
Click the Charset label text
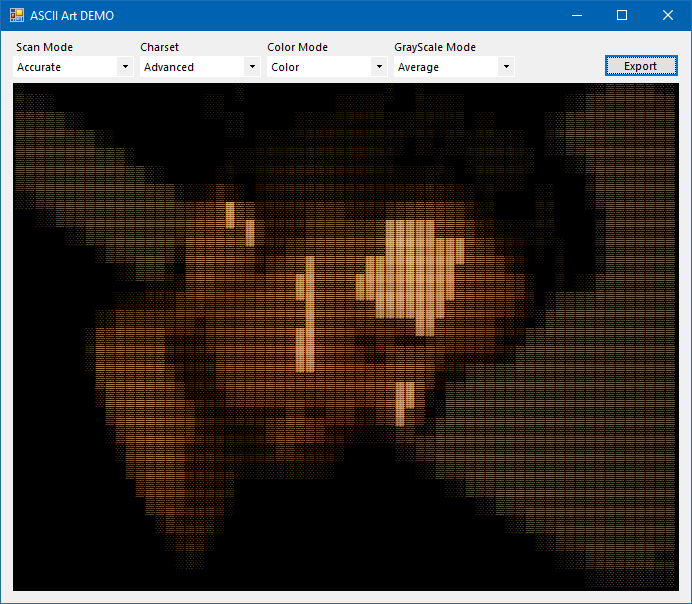point(159,47)
